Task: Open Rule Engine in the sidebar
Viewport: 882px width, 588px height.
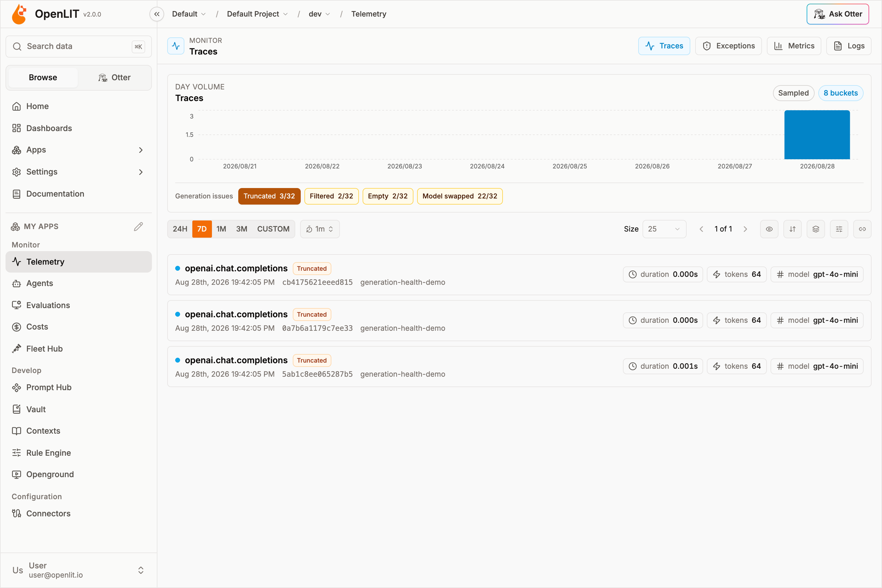Action: pyautogui.click(x=79, y=453)
